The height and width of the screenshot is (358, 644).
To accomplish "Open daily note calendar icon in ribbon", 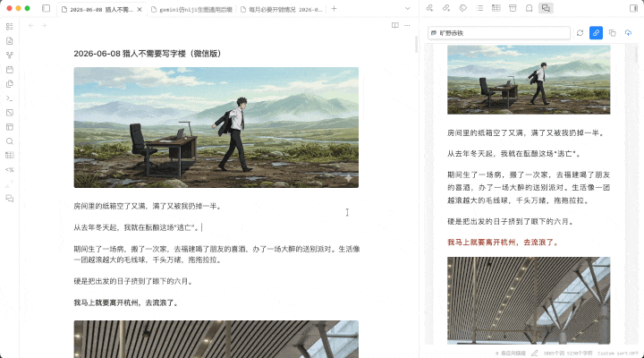I will pyautogui.click(x=10, y=70).
